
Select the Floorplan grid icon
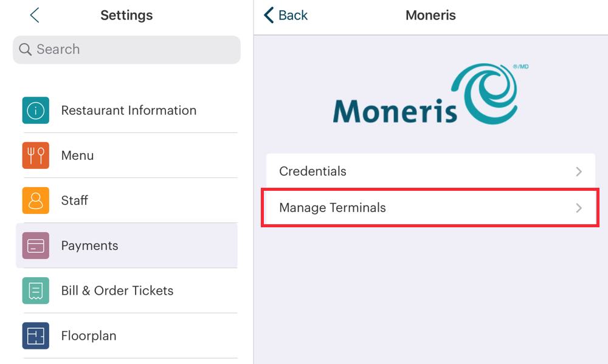[x=35, y=335]
